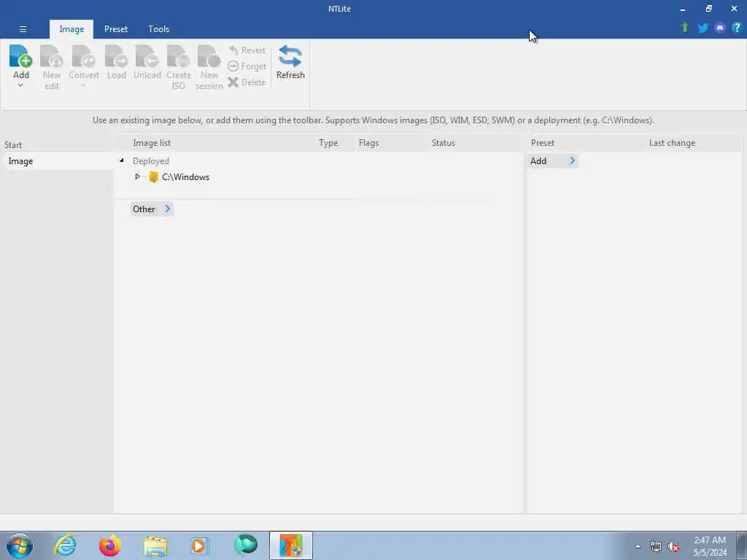Click the Unload image toolbar icon

[x=147, y=56]
